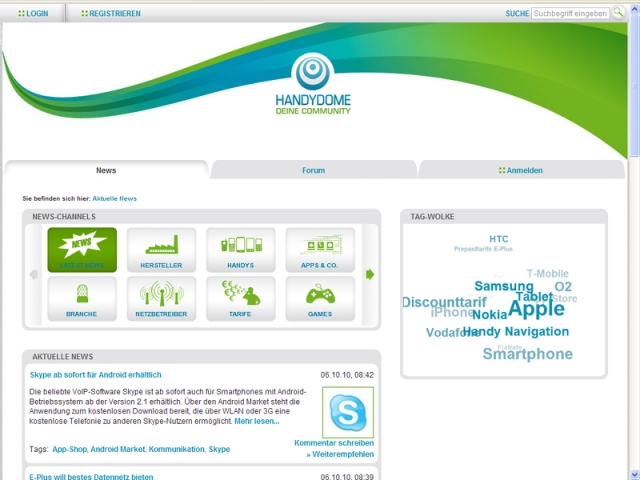640x480 pixels.
Task: Select T-Mobile in the tag cloud
Action: click(547, 273)
